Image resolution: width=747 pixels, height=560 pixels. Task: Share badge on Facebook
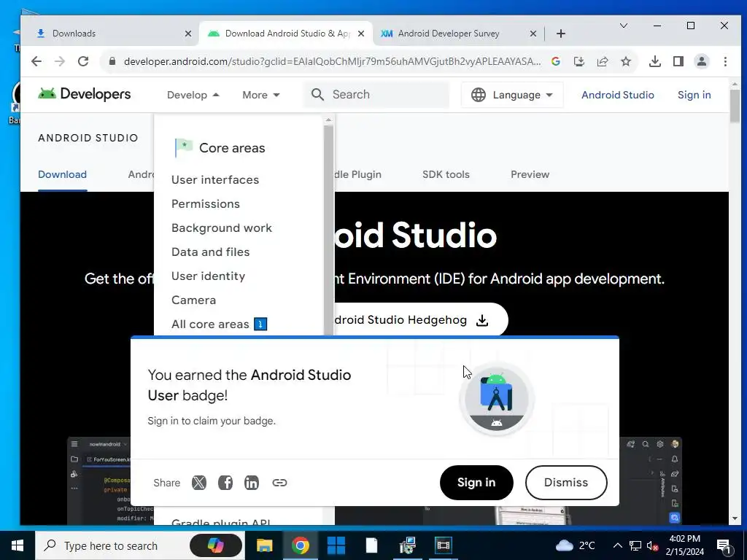click(225, 483)
